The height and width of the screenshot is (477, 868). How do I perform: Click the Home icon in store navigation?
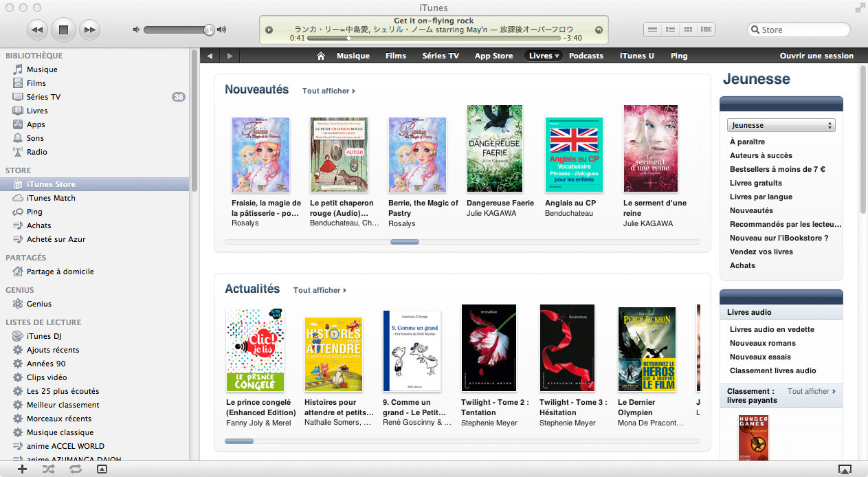pyautogui.click(x=320, y=56)
